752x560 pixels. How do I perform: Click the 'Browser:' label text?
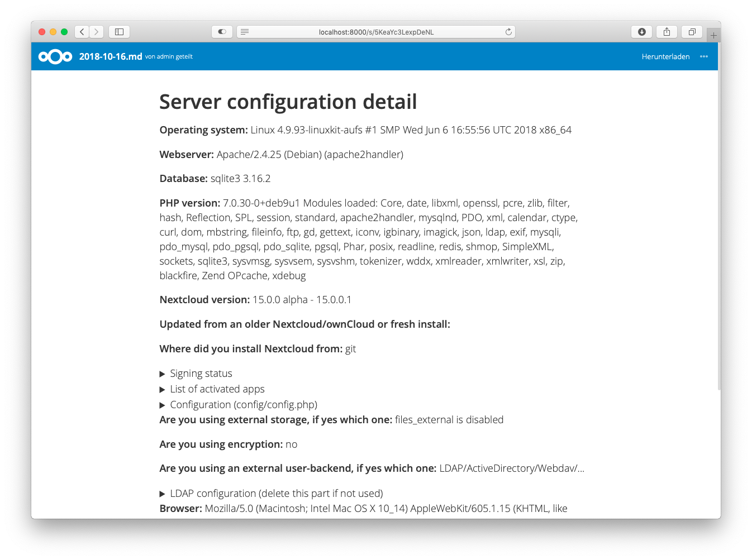point(181,509)
